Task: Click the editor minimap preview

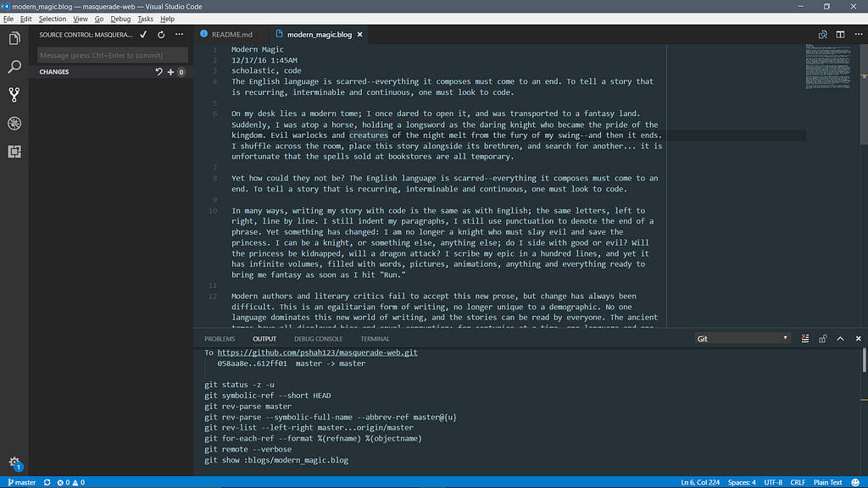Action: point(828,67)
